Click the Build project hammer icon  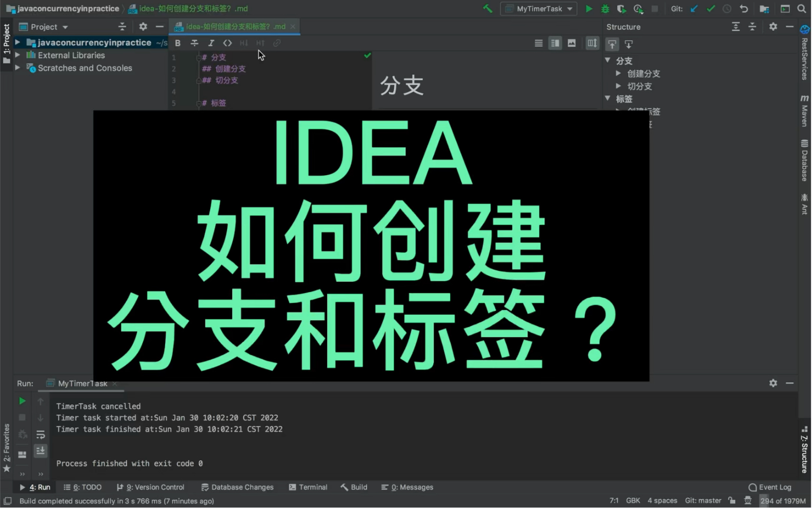[488, 9]
